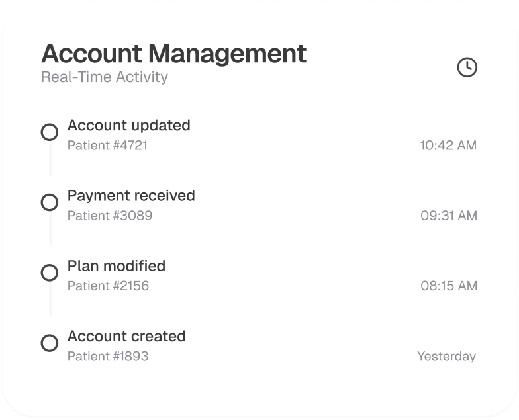Image resolution: width=519 pixels, height=420 pixels.
Task: Open the Account created activity entry
Action: point(126,336)
